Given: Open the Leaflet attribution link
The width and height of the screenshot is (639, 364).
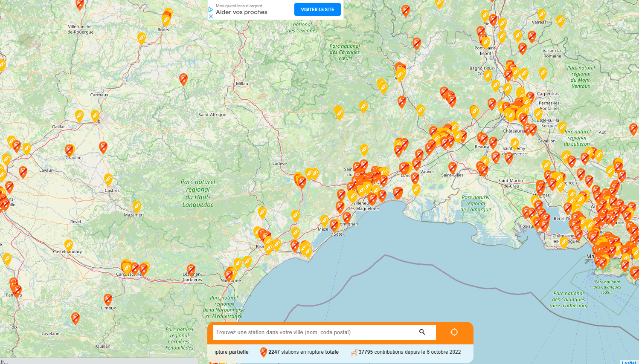Looking at the screenshot, I should point(630,362).
